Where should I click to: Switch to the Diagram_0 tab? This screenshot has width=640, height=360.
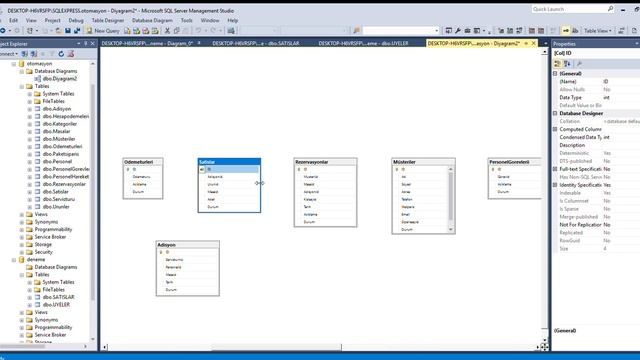(x=147, y=43)
